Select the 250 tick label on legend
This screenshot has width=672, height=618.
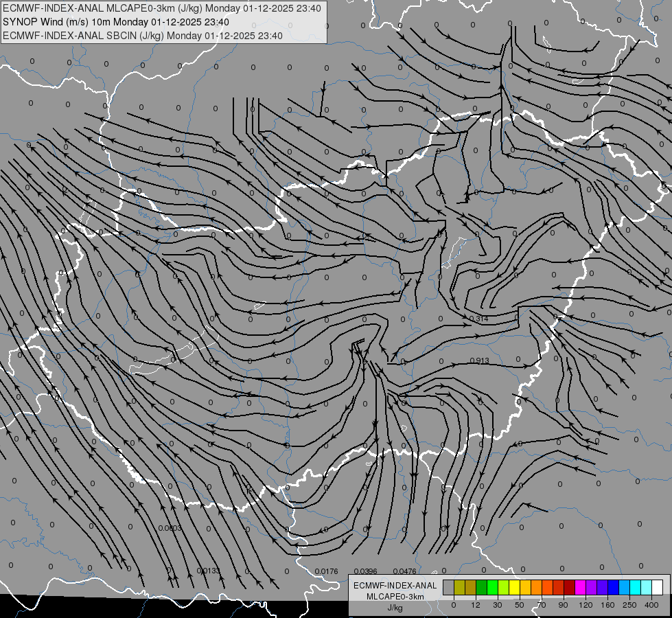click(630, 605)
